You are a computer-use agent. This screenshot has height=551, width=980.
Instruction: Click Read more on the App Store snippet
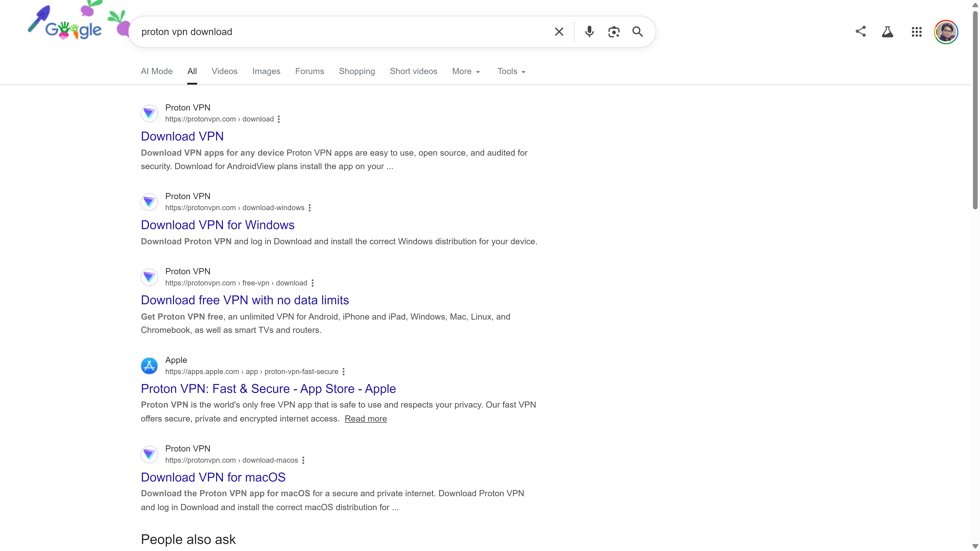(x=366, y=419)
